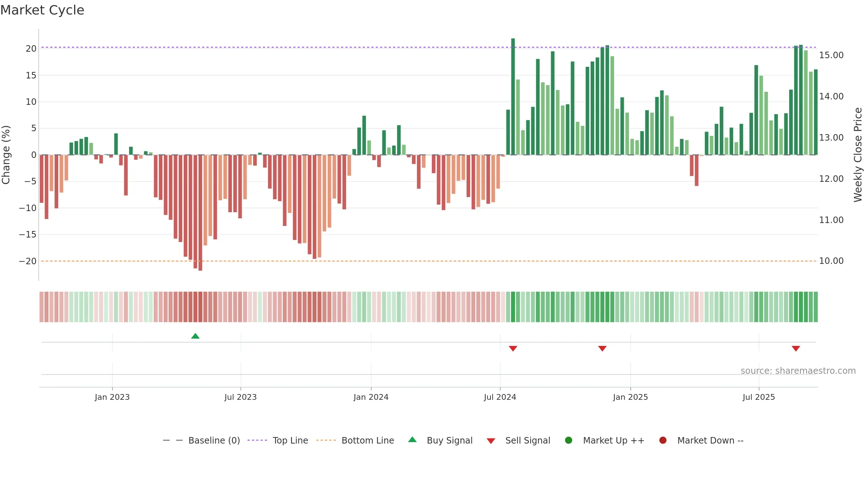Screen dimensions: 868x488
Task: Click the Jan 2024 axis label
Action: [371, 397]
